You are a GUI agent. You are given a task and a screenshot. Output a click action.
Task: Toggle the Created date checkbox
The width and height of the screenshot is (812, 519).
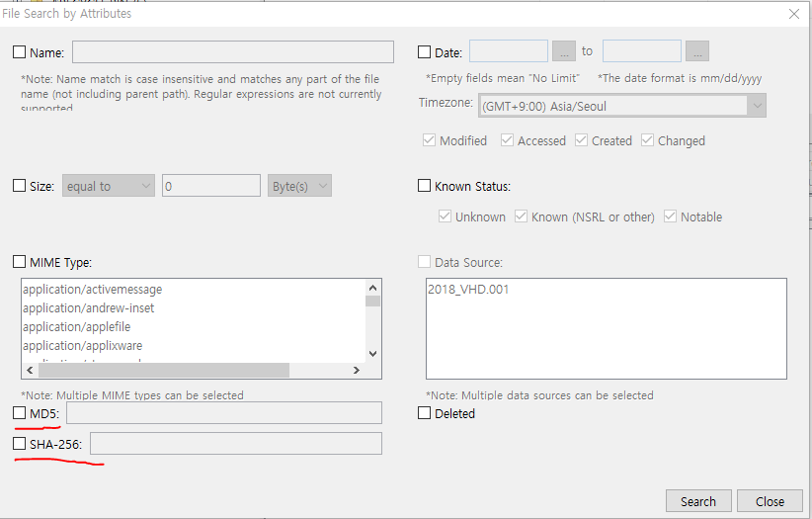point(581,140)
